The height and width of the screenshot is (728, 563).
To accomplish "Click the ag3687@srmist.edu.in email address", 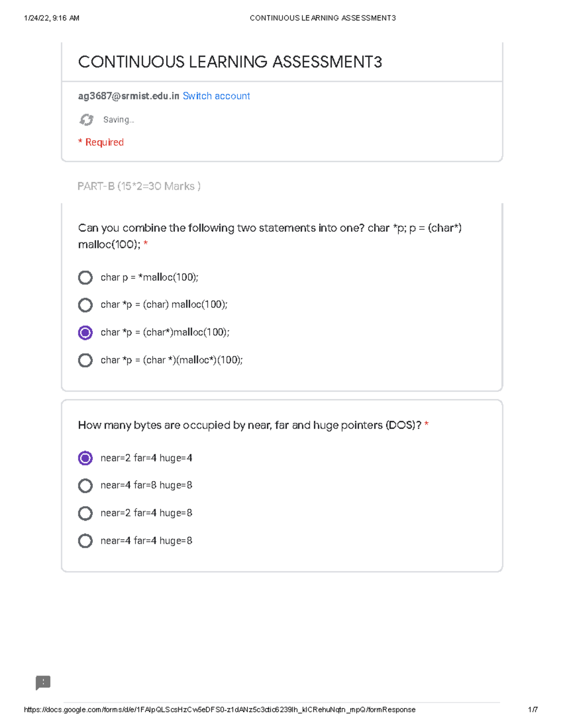I will [129, 96].
